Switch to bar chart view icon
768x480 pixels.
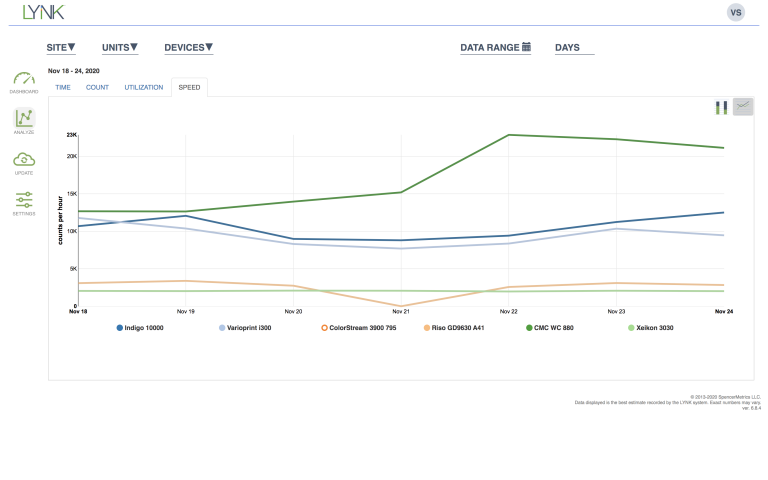click(721, 107)
